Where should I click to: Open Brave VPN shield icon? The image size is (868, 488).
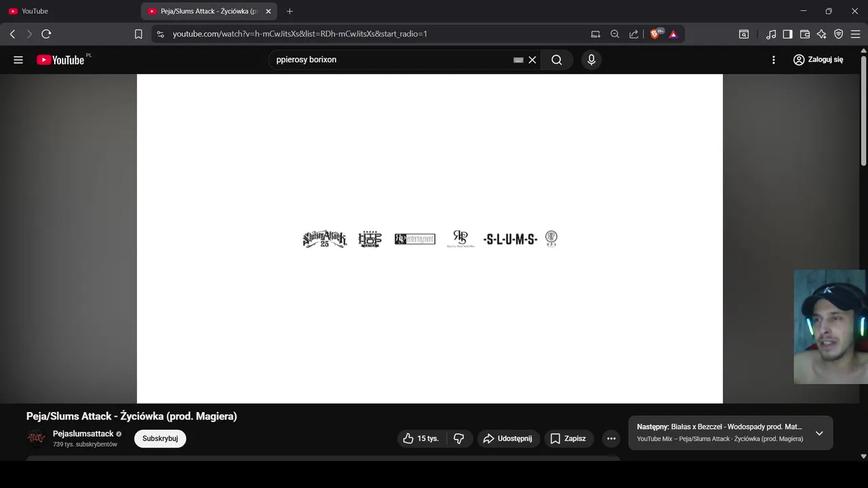click(x=839, y=34)
